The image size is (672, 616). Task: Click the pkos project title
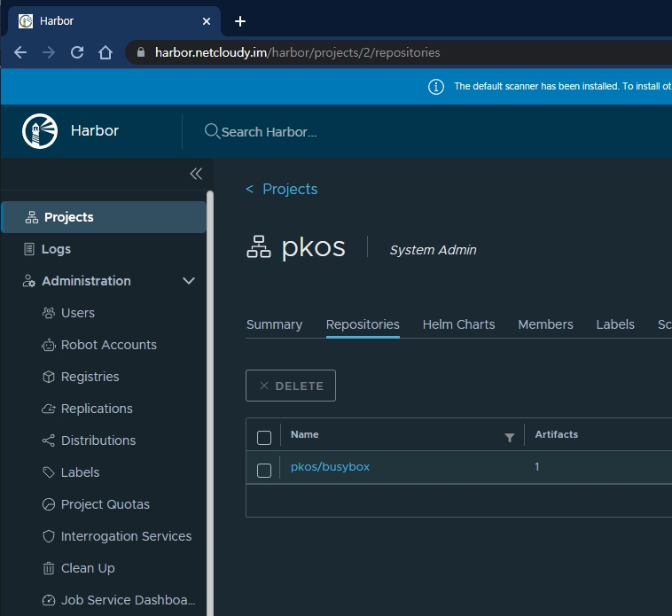click(x=313, y=247)
